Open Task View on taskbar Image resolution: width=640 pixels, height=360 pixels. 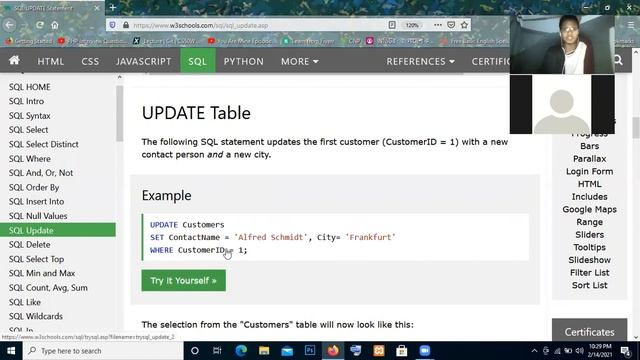pyautogui.click(x=217, y=351)
